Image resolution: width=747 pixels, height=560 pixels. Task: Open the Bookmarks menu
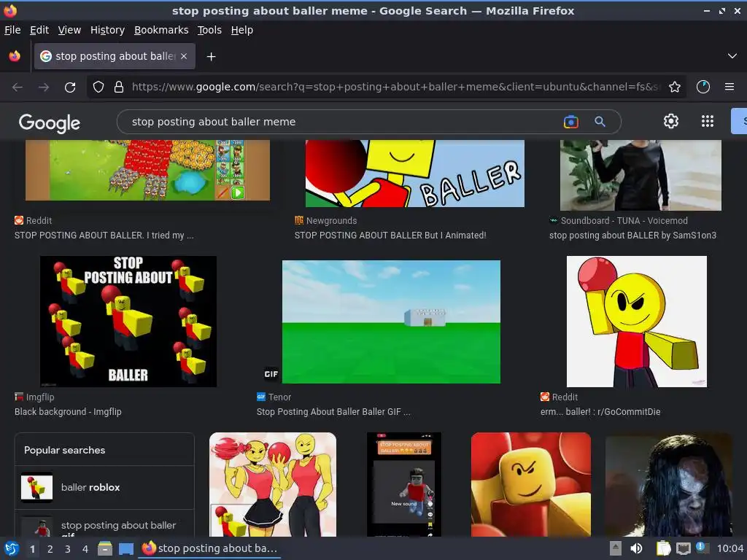[x=161, y=30]
